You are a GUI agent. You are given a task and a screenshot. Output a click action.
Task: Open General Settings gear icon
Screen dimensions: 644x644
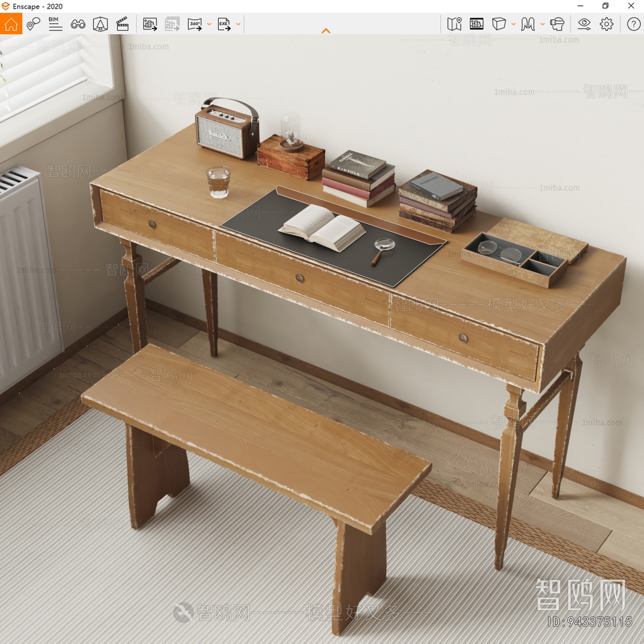[607, 24]
